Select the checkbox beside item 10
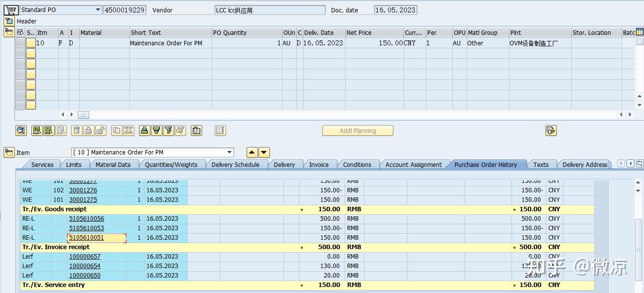This screenshot has height=293, width=644. (x=30, y=43)
